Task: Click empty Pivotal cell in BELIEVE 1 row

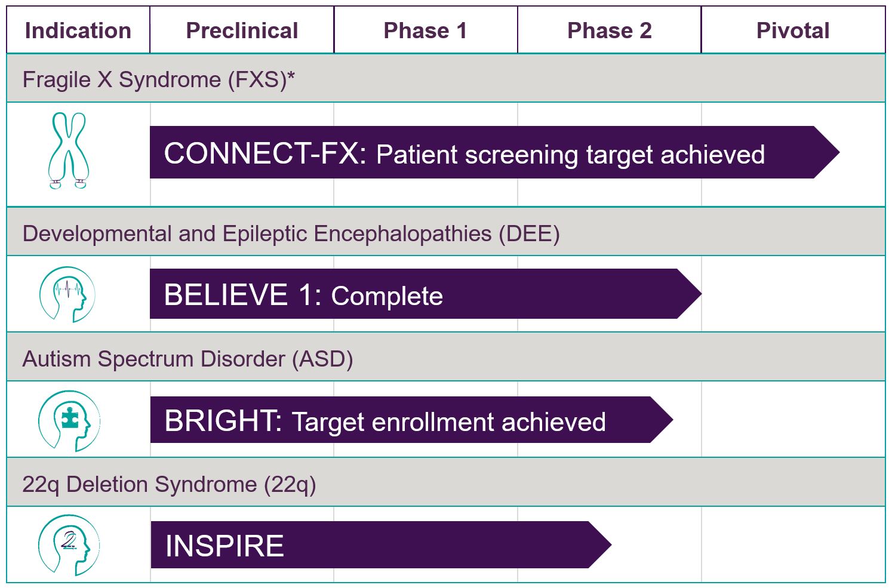Action: tap(793, 294)
